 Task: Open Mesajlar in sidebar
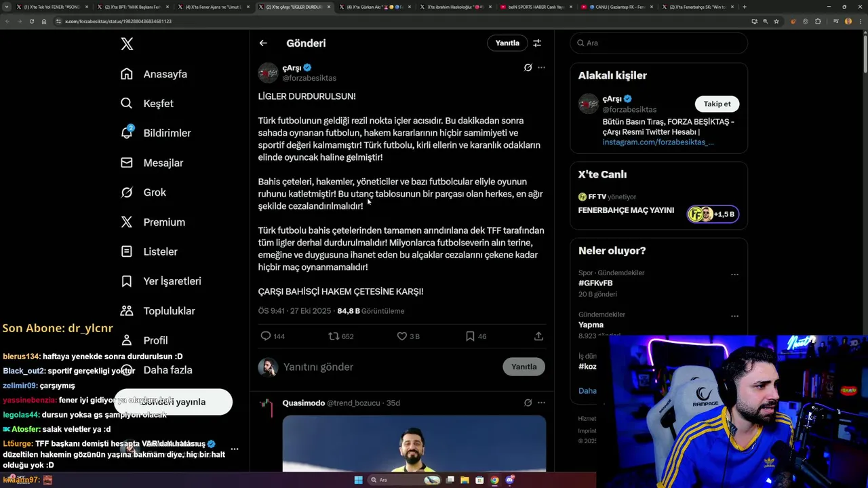tap(152, 163)
